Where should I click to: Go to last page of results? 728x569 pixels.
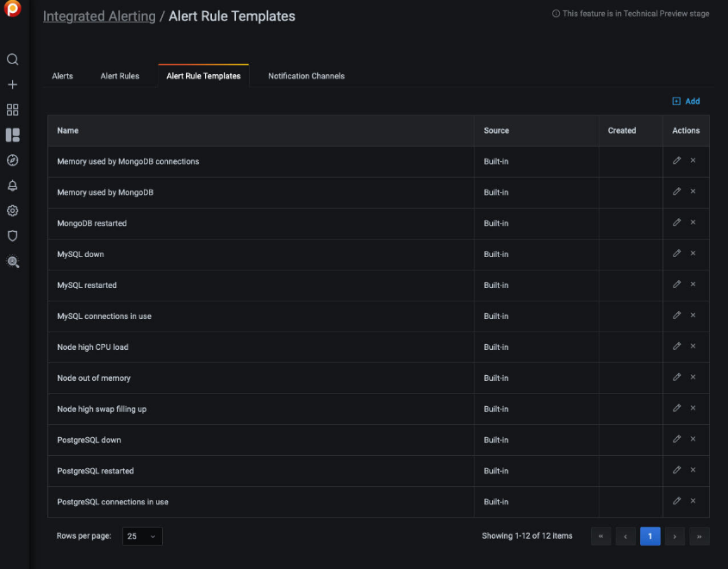point(700,536)
